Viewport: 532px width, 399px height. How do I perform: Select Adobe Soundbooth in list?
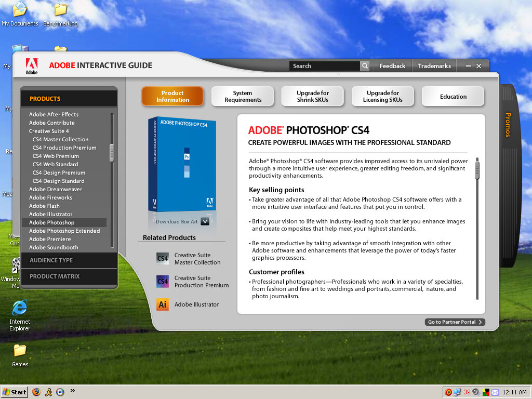pyautogui.click(x=54, y=247)
